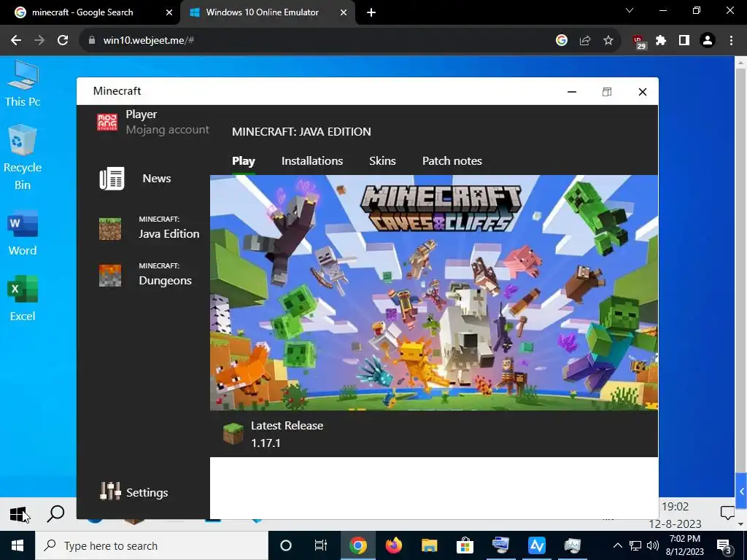Open the system monitor app in the taskbar
Image resolution: width=747 pixels, height=560 pixels.
pyautogui.click(x=573, y=545)
